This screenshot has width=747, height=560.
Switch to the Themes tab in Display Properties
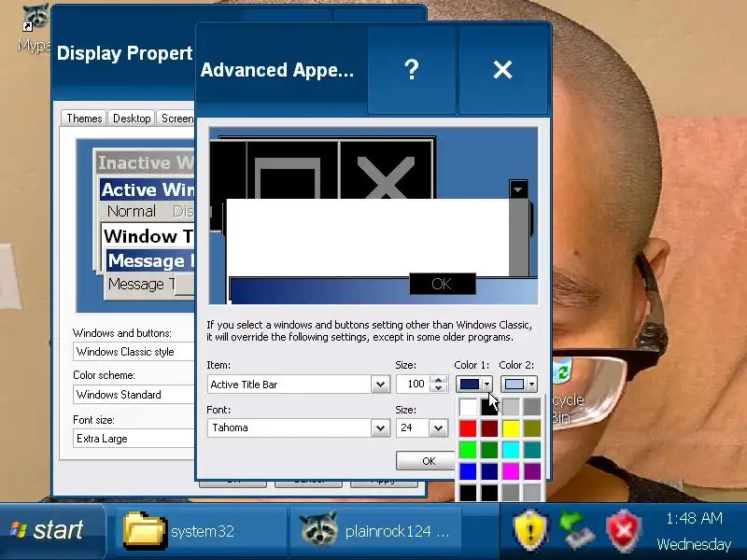coord(84,119)
